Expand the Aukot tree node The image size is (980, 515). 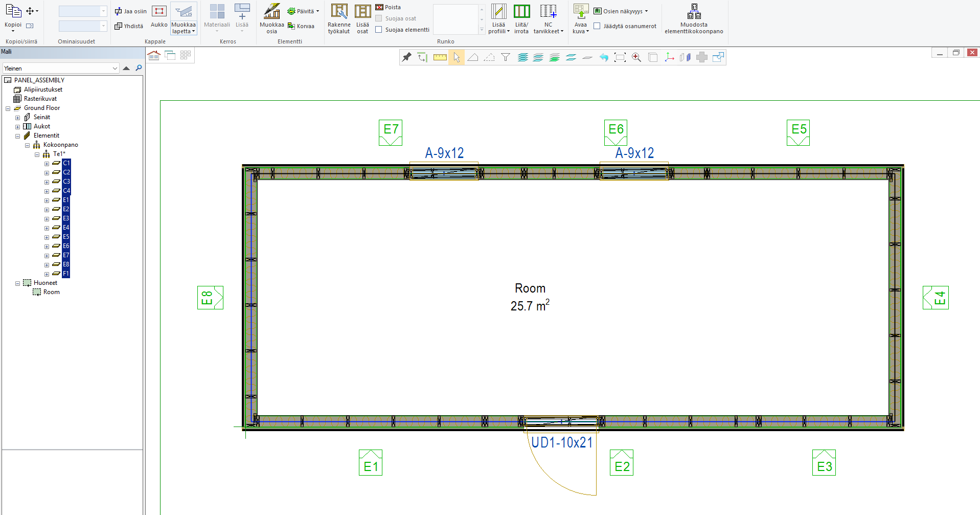coord(17,127)
